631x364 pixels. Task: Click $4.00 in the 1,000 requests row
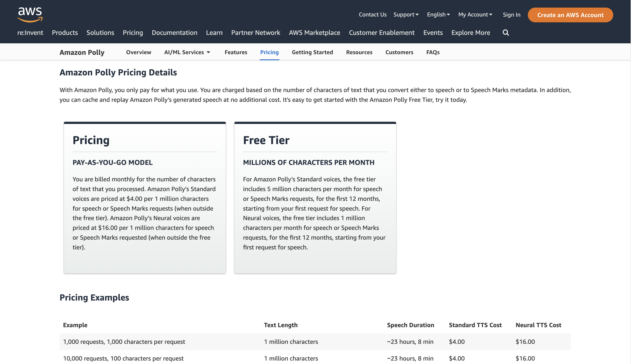coord(457,342)
